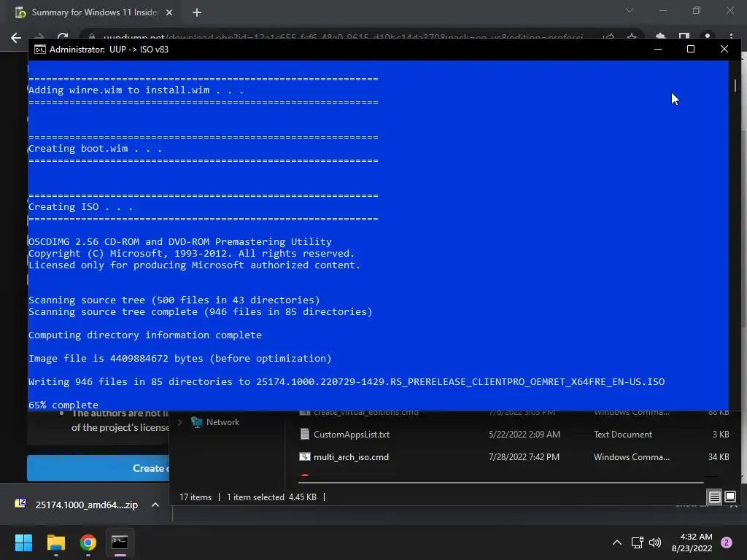Show hidden system tray icons

pos(616,542)
